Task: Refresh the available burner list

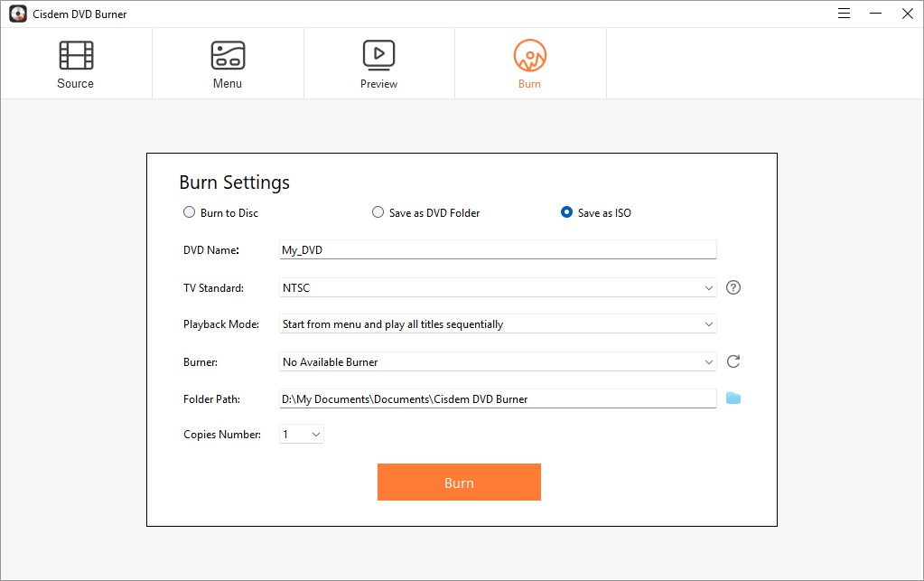Action: point(733,361)
